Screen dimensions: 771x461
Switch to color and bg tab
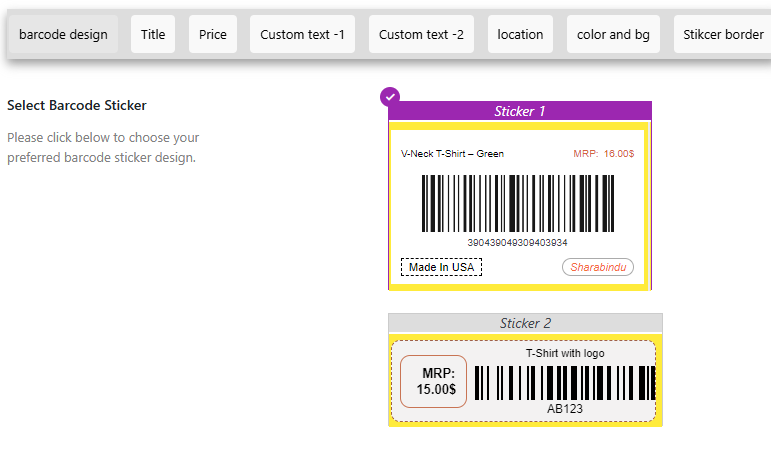613,34
